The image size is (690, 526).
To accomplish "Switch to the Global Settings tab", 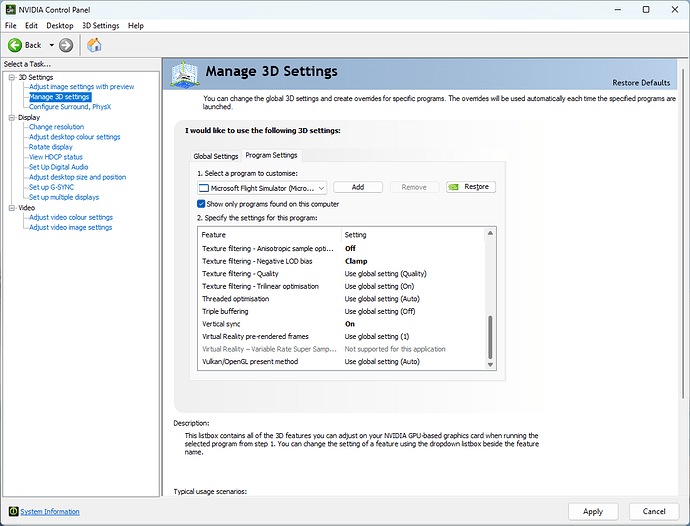I will pyautogui.click(x=215, y=156).
